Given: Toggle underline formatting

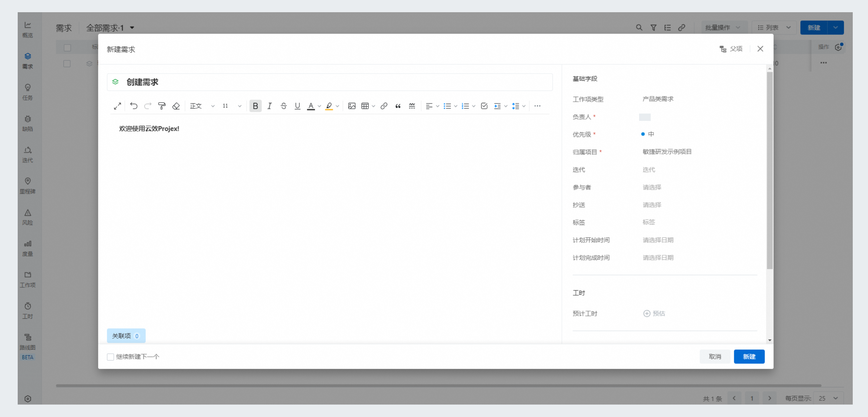Looking at the screenshot, I should (x=297, y=106).
